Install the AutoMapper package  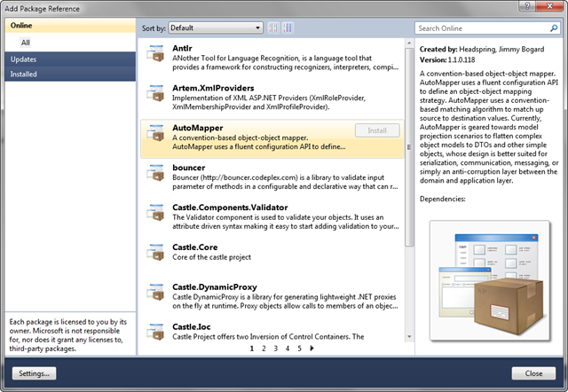click(x=377, y=130)
